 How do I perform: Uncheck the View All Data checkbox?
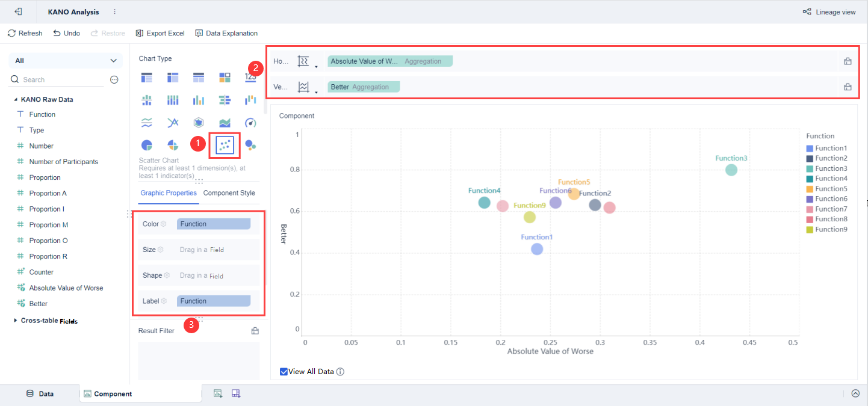[284, 371]
